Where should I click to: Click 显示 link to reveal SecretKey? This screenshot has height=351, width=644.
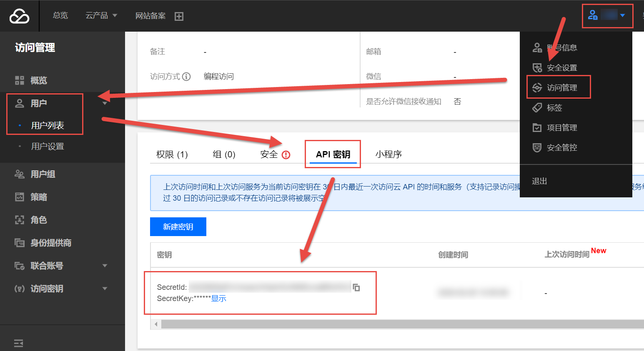click(218, 299)
